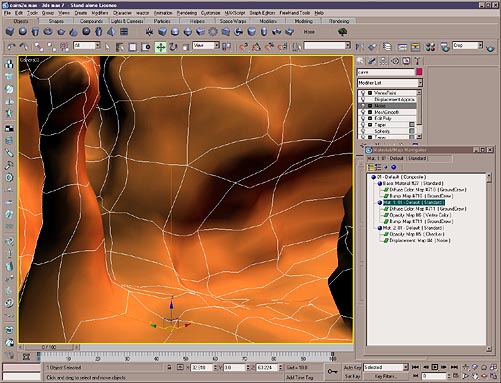Image resolution: width=501 pixels, height=383 pixels.
Task: Create a Sphere primitive from Objects shelf
Action: [23, 32]
